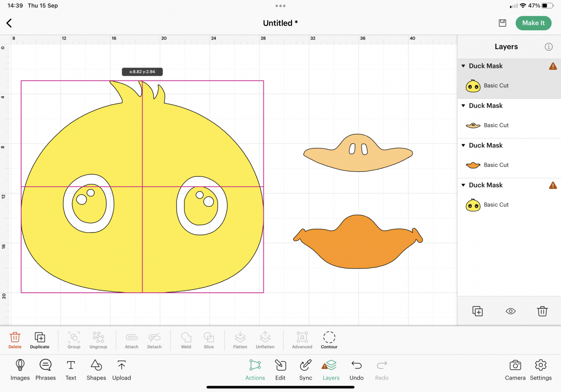This screenshot has height=392, width=561.
Task: Go back using the top-left arrow
Action: (x=9, y=23)
